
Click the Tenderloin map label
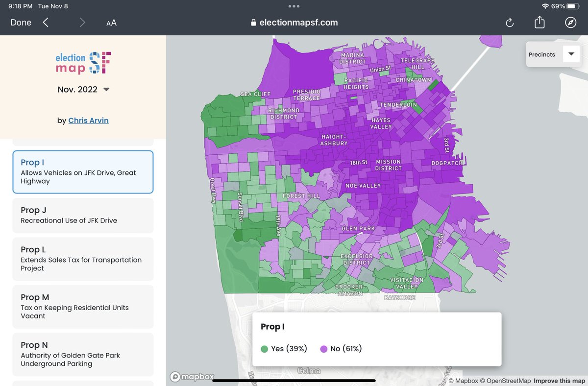(x=398, y=105)
